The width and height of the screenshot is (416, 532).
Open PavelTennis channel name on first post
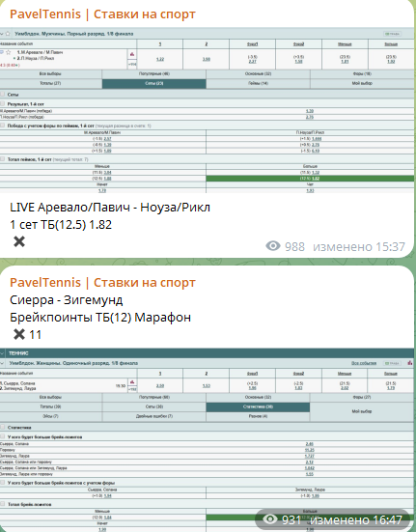(102, 14)
